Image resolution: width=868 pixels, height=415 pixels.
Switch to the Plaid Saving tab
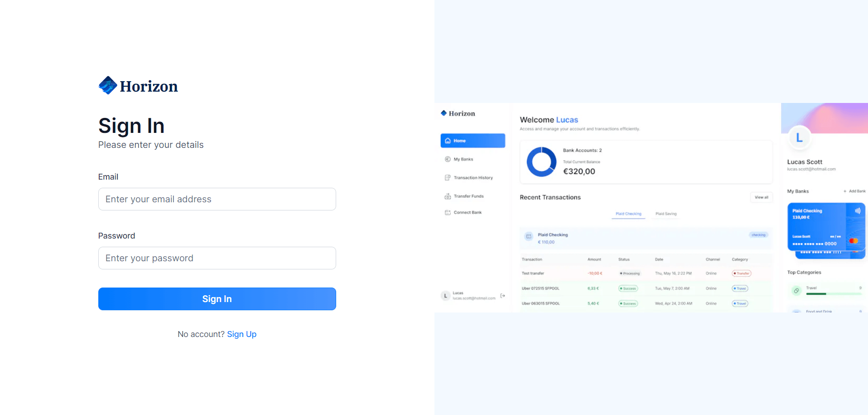[665, 214]
